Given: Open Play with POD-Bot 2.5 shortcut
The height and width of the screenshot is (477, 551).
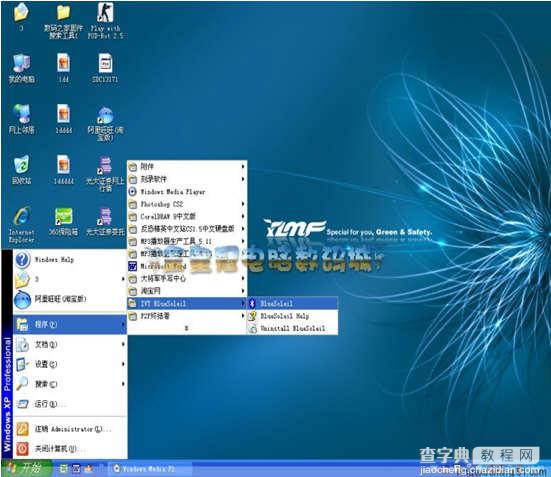Looking at the screenshot, I should point(105,20).
